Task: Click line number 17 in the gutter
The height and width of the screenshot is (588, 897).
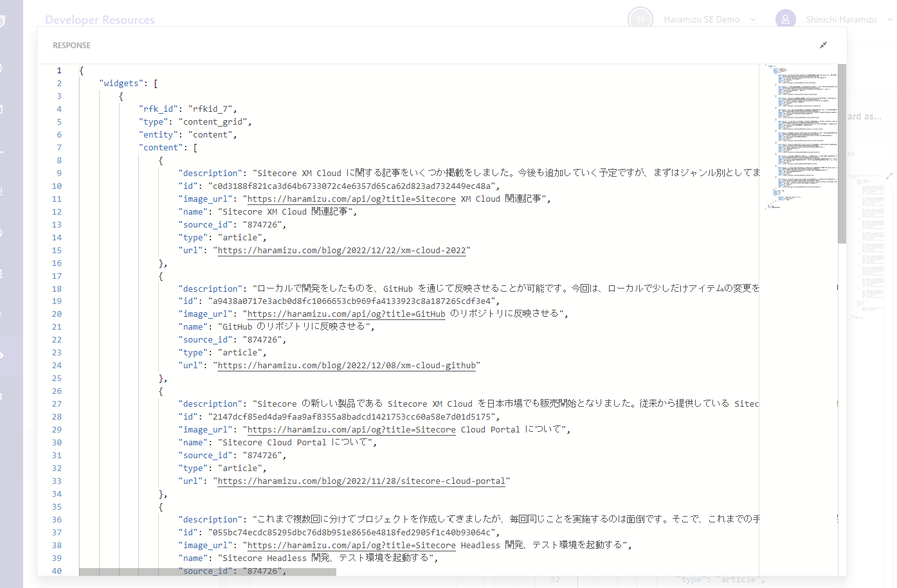Action: click(57, 276)
